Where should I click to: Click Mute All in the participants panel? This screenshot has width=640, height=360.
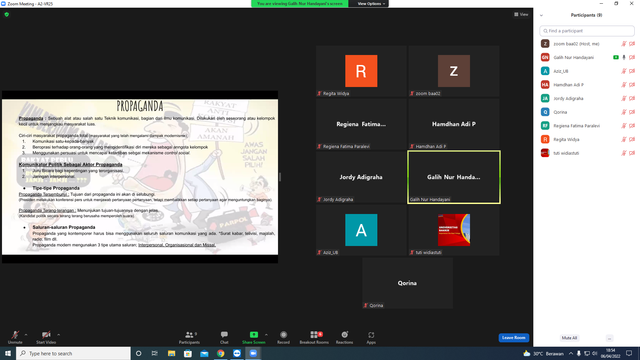coord(569,338)
